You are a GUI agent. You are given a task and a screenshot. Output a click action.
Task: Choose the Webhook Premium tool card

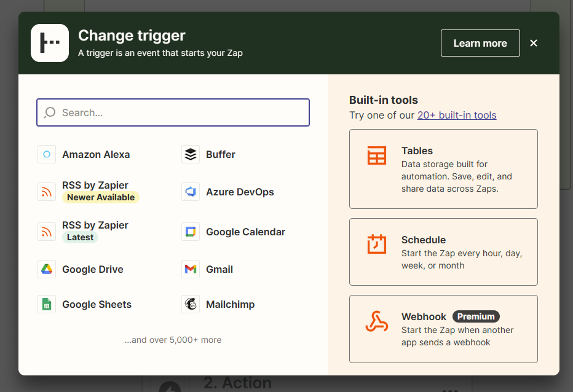(443, 329)
